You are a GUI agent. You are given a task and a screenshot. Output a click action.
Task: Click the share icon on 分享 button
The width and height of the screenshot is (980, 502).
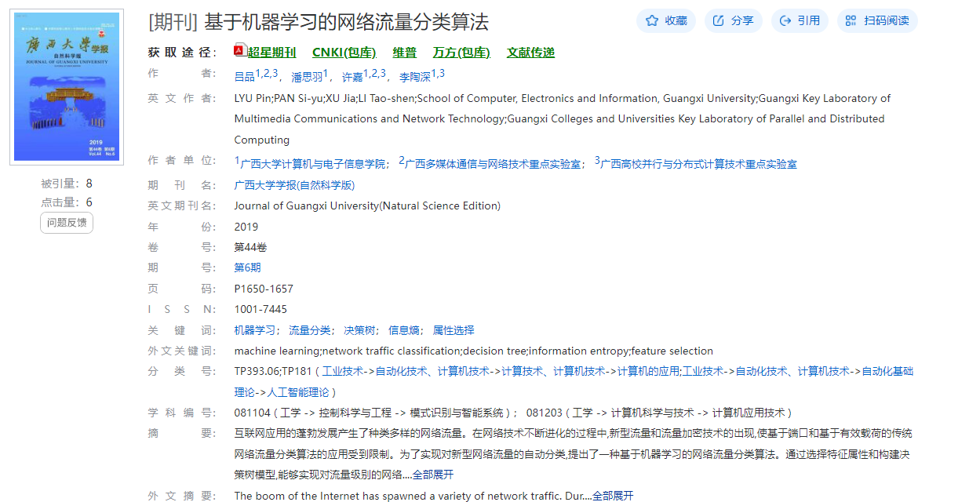click(x=719, y=21)
